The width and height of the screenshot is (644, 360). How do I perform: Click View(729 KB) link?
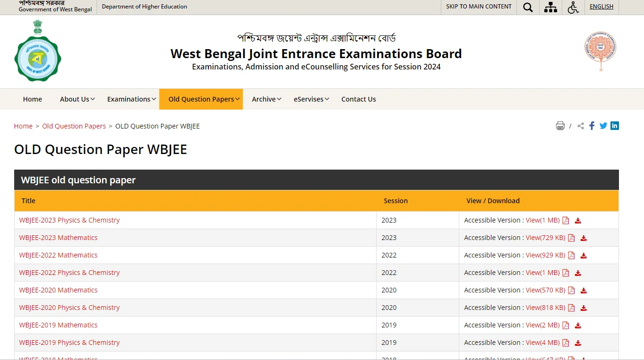[546, 238]
